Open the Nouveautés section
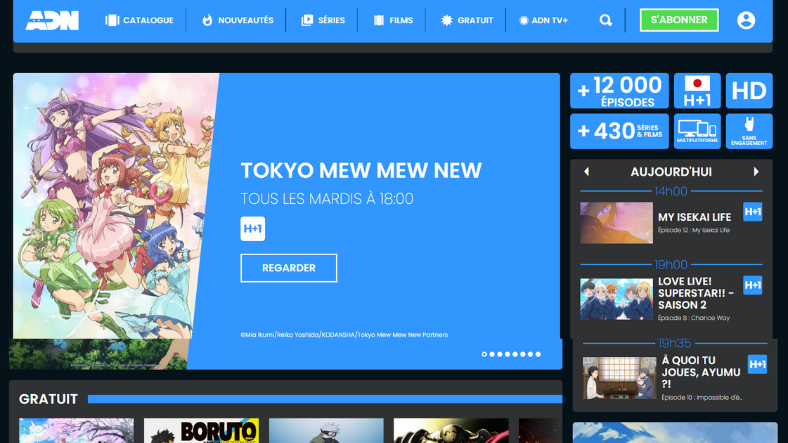Screen dimensions: 788x443 [x=237, y=20]
